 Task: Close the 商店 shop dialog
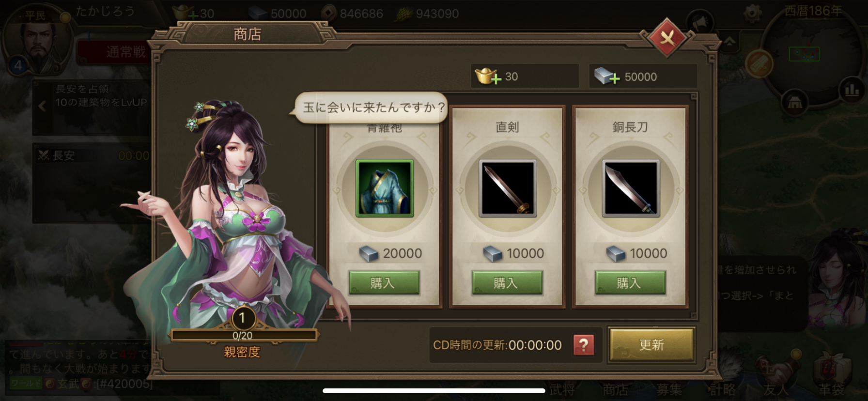(667, 38)
